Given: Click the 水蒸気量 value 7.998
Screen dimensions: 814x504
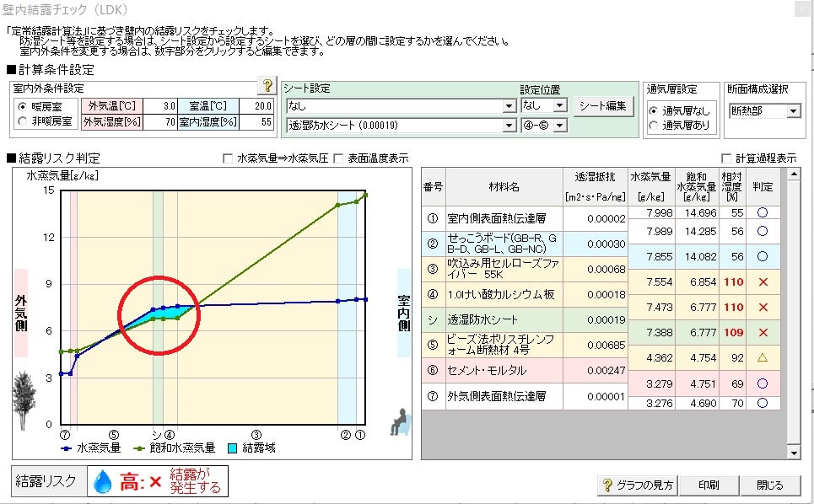Looking at the screenshot, I should point(660,212).
